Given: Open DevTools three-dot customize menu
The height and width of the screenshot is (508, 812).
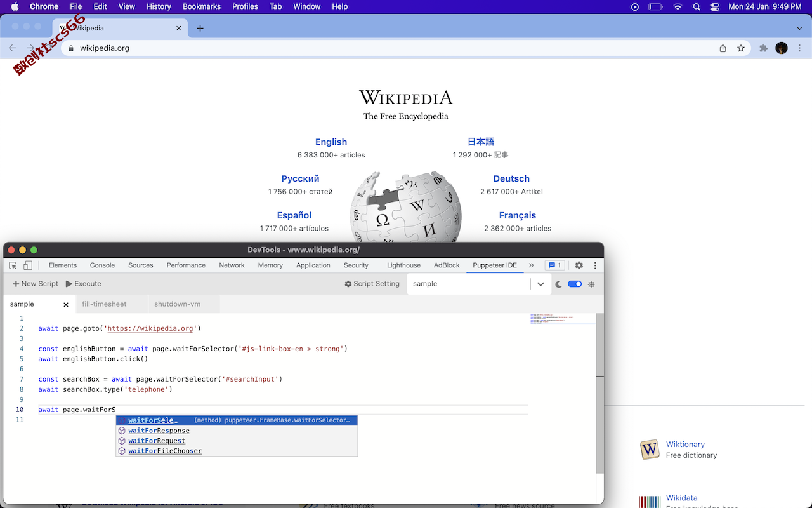Looking at the screenshot, I should tap(595, 265).
